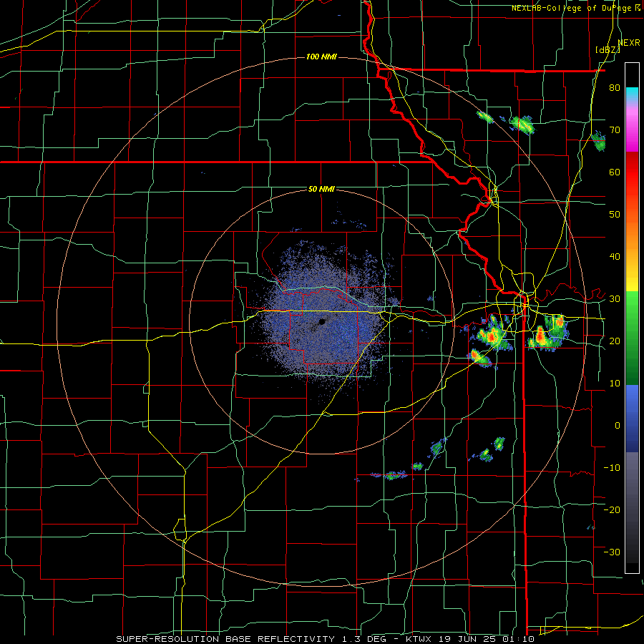The image size is (644, 644).
Task: Click the 100 NMI range ring label
Action: pyautogui.click(x=321, y=57)
